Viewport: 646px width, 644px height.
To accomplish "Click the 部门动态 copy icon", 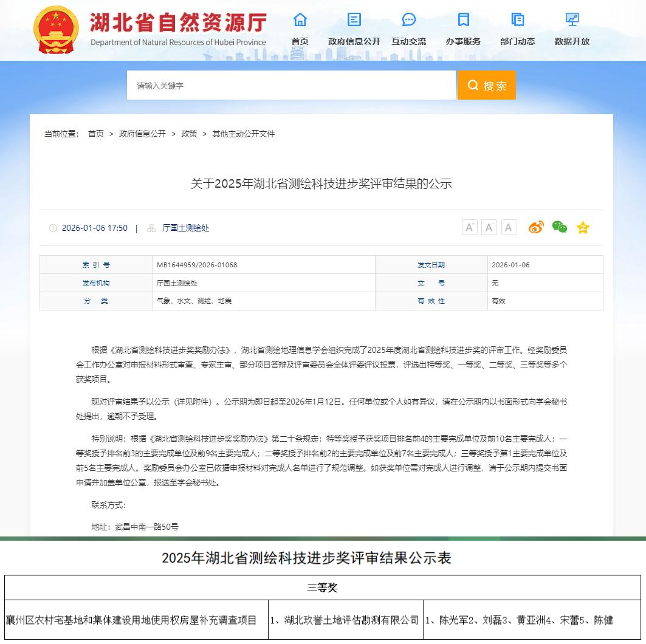I will (x=517, y=20).
